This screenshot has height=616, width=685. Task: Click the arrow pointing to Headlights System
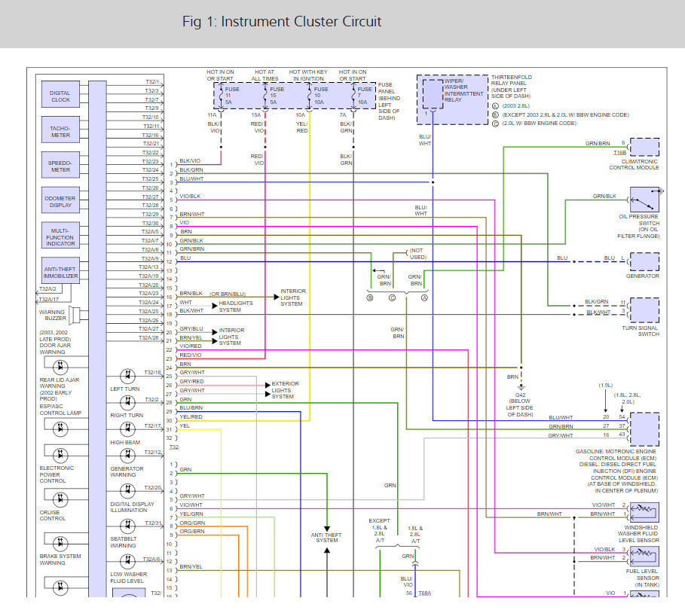click(x=215, y=306)
